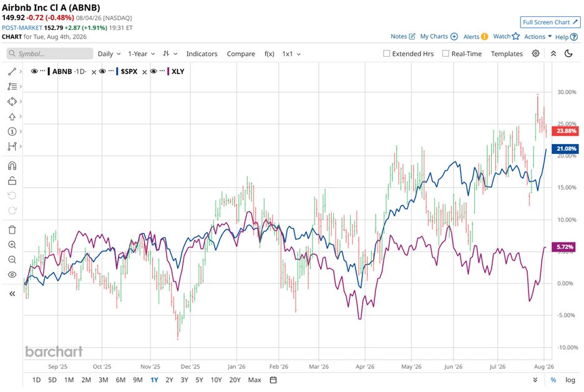
Task: Open the Daily interval dropdown
Action: pyautogui.click(x=109, y=54)
